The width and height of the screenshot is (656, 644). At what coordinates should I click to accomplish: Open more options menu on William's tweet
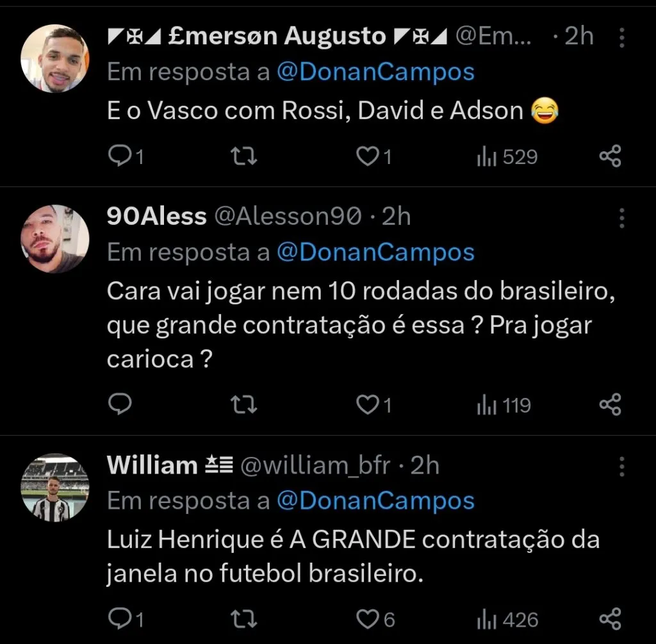(x=621, y=468)
